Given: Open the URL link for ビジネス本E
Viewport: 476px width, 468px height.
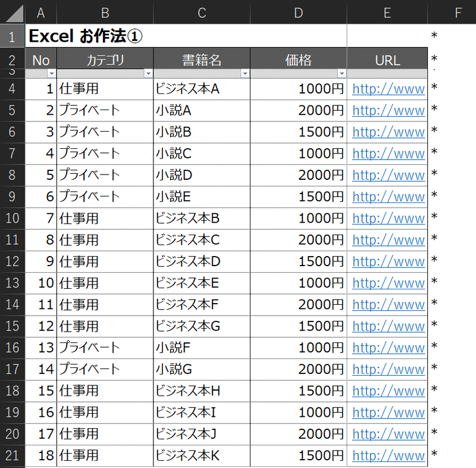Looking at the screenshot, I should pyautogui.click(x=389, y=283).
